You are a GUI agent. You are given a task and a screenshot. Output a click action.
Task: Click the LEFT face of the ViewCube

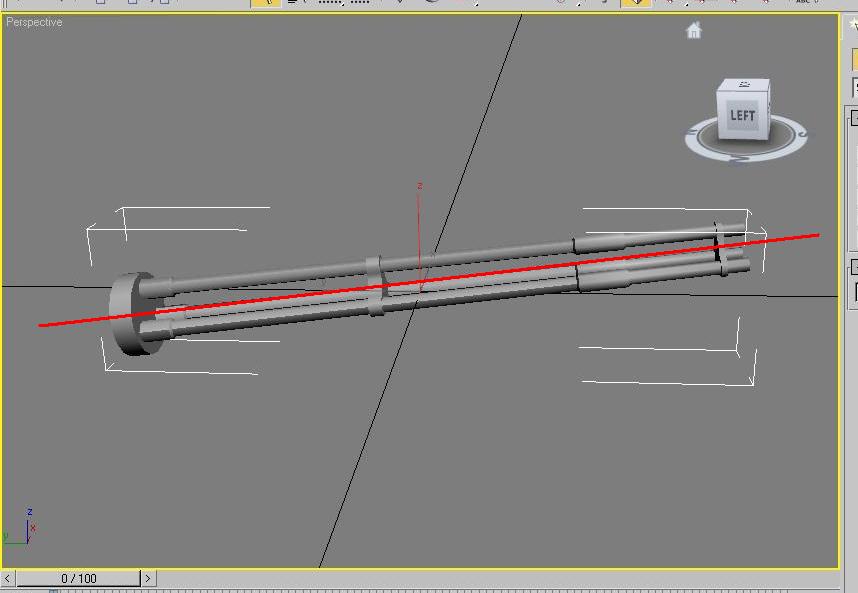[743, 116]
